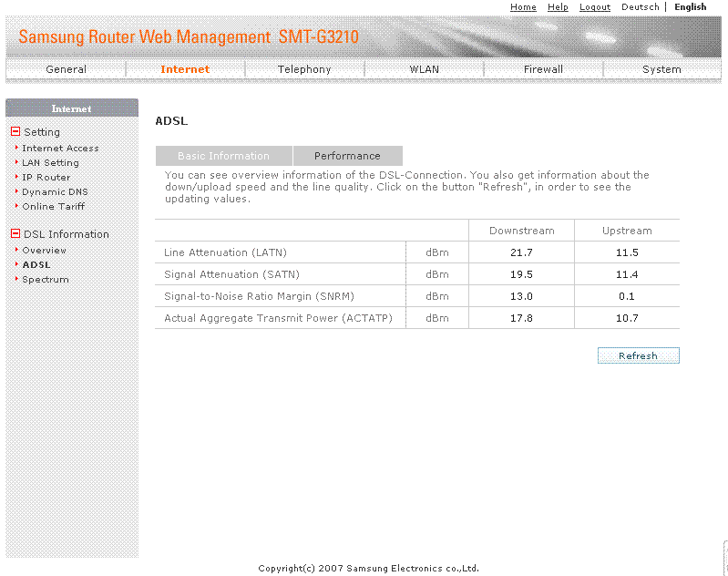Click the upstream ACTATP value 10.7
The image size is (728, 576).
627,318
